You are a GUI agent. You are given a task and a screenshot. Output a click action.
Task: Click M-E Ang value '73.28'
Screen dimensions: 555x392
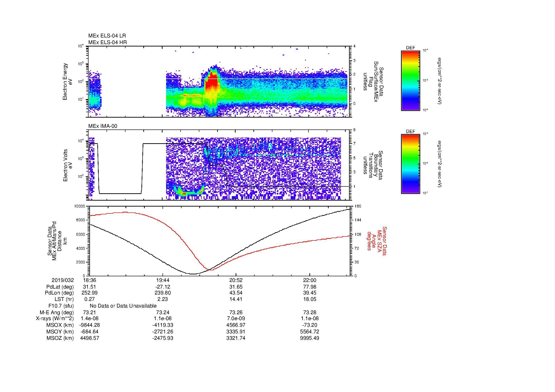point(310,312)
